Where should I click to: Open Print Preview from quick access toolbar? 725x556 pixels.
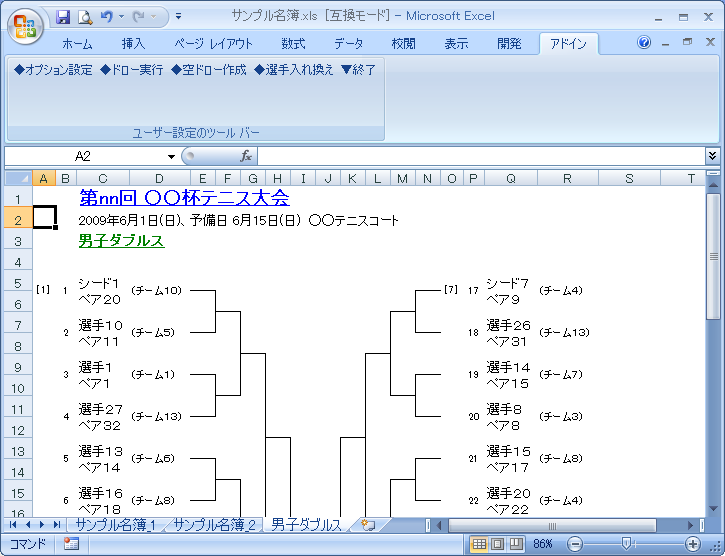(x=85, y=17)
